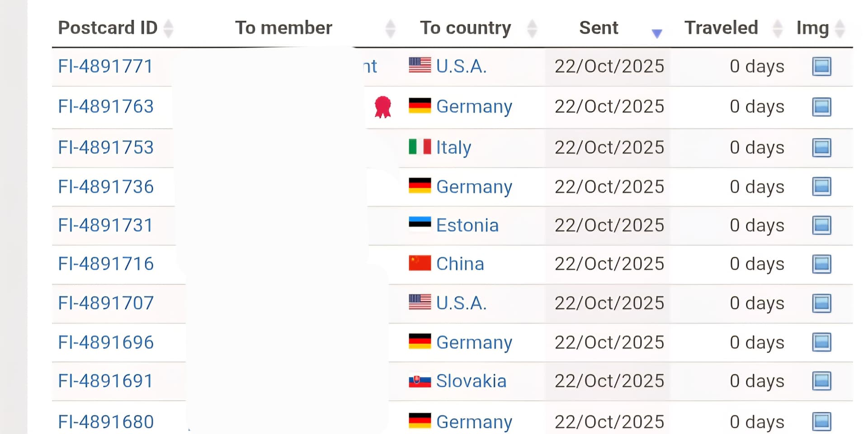The height and width of the screenshot is (434, 868).
Task: Open postcard FI-4891771 link
Action: pyautogui.click(x=105, y=66)
